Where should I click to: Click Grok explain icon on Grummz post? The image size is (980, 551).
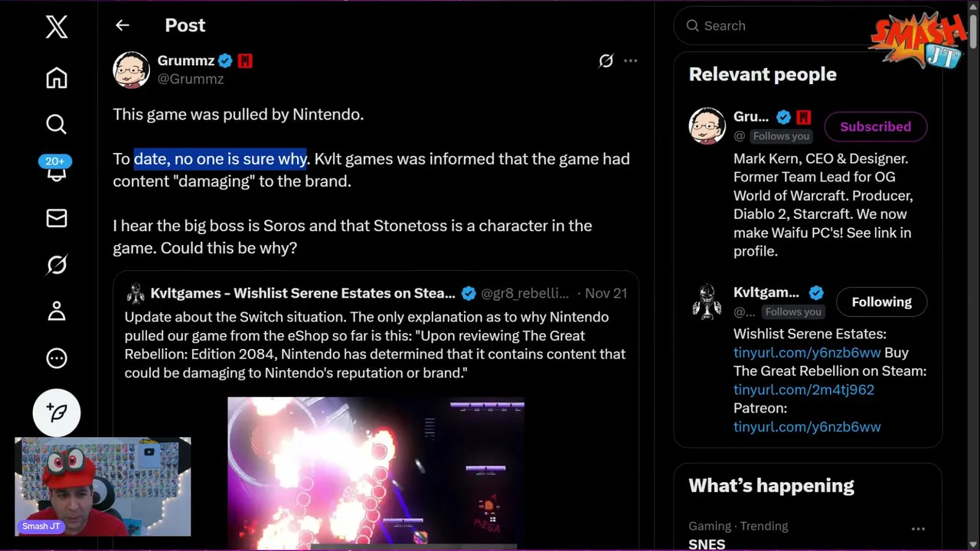tap(606, 60)
